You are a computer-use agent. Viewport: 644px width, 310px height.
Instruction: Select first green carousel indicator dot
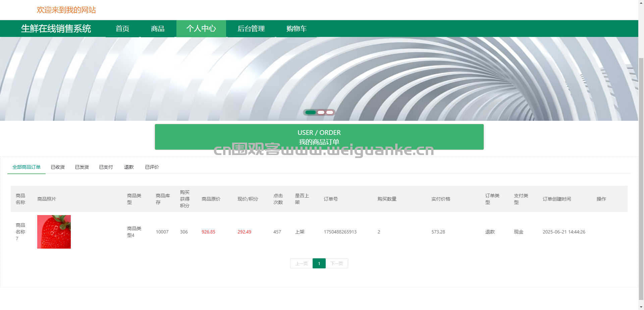(x=311, y=112)
